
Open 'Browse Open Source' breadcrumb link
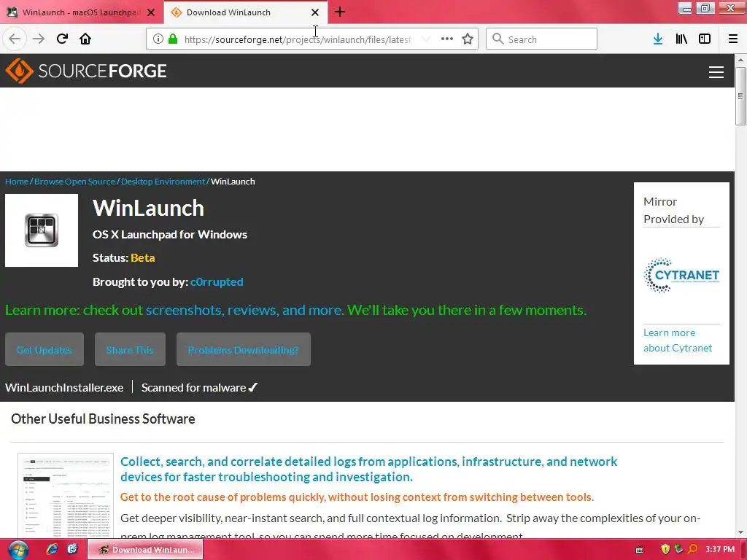coord(75,182)
